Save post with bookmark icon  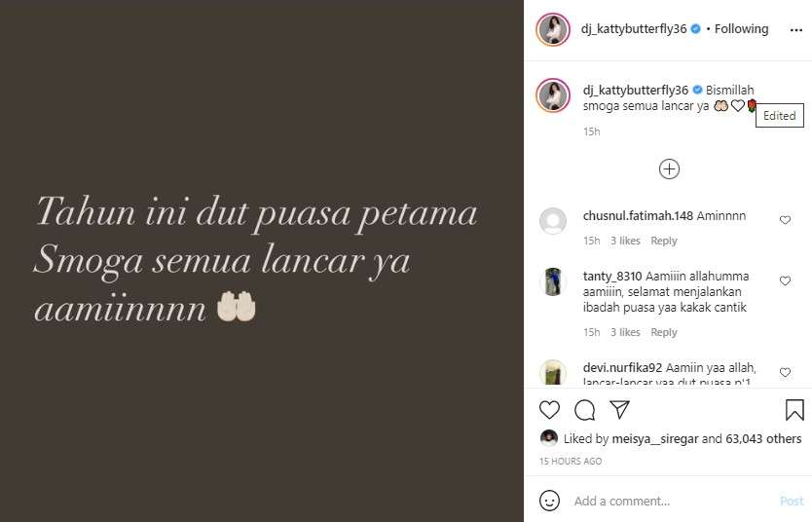pos(794,410)
